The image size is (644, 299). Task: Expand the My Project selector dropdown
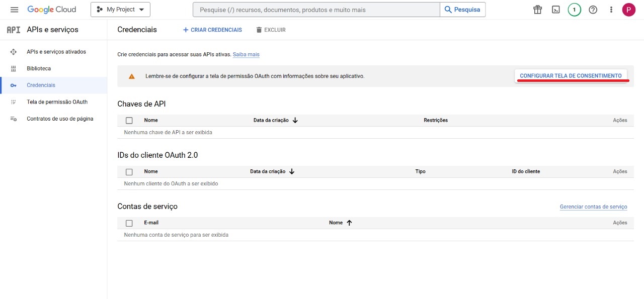120,10
